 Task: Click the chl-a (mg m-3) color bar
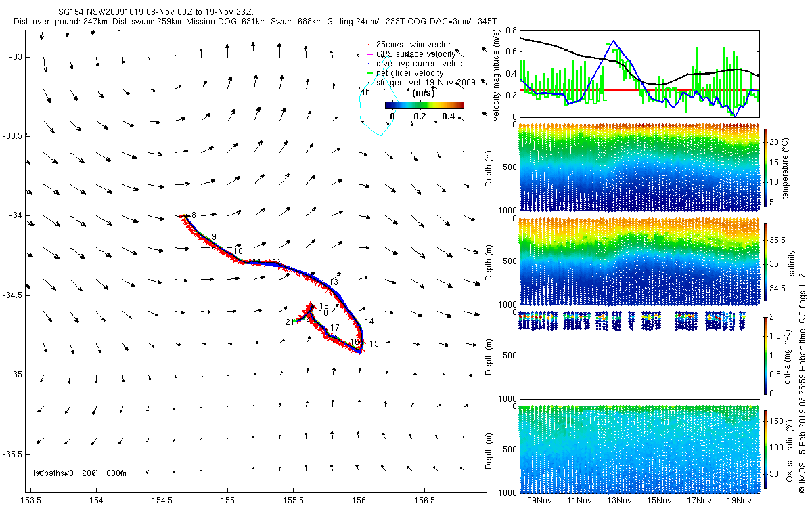766,355
